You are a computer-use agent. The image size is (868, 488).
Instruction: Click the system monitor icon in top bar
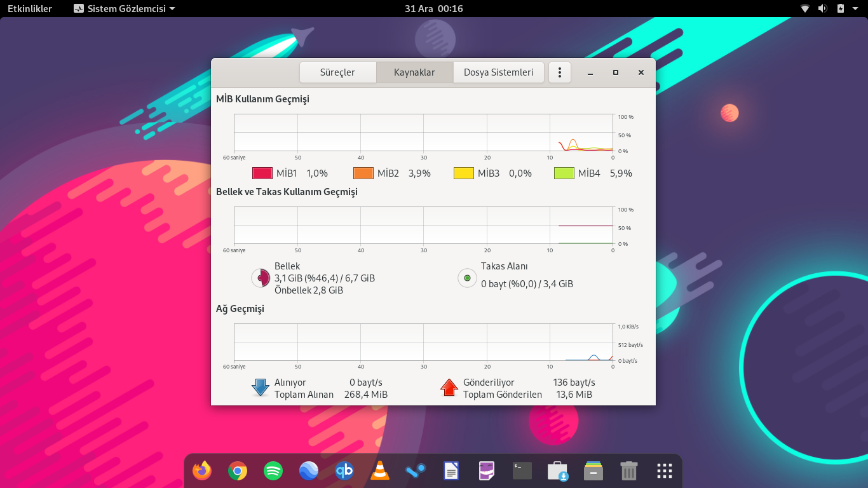click(x=79, y=8)
